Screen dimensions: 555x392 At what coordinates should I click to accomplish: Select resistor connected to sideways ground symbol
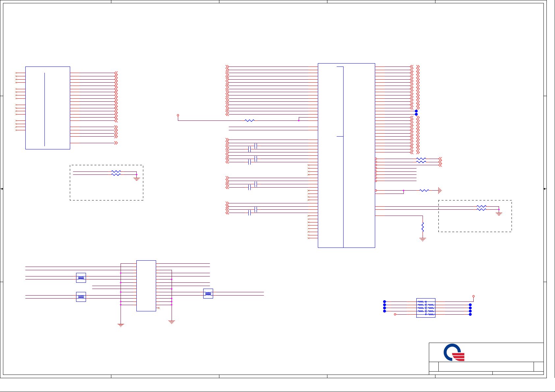(x=424, y=190)
